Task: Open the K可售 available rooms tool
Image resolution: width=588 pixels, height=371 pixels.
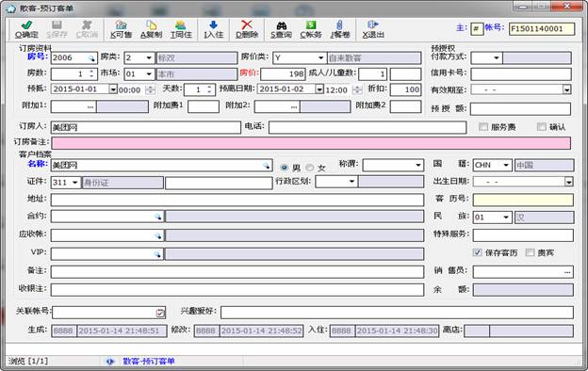Action: coord(121,29)
